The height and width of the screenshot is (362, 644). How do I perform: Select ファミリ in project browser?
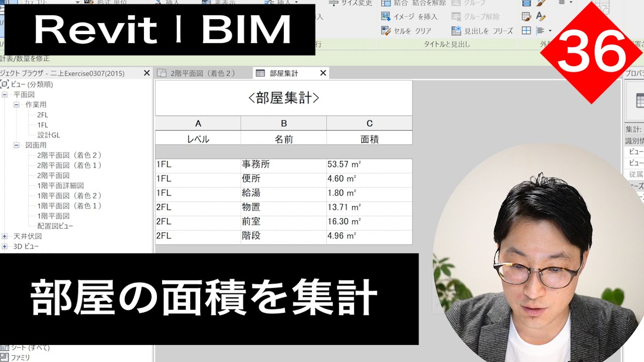(x=20, y=357)
